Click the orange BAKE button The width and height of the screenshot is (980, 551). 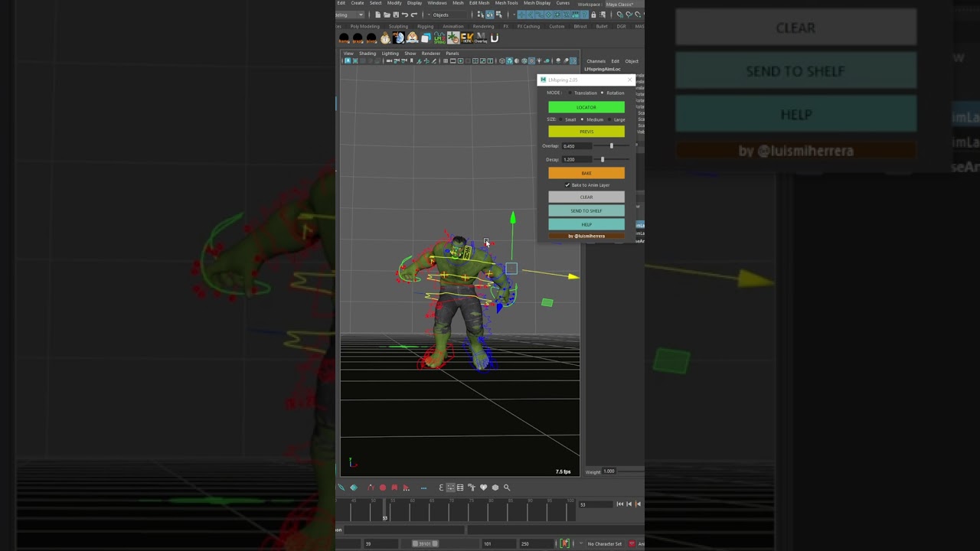(586, 173)
